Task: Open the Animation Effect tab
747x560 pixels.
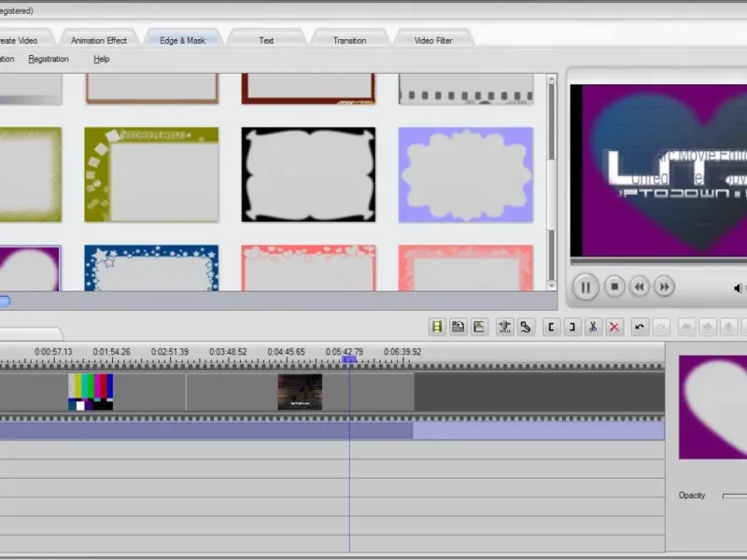Action: [99, 40]
